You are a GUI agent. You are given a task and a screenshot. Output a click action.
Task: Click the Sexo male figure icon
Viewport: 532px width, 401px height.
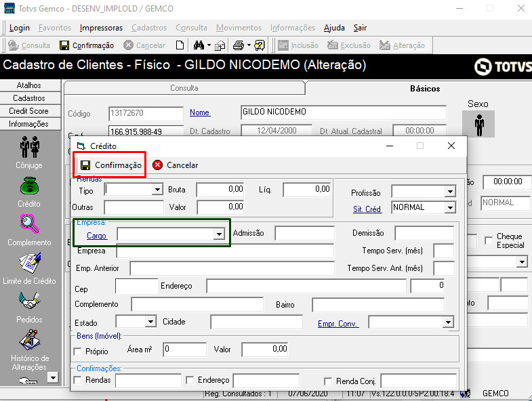point(478,124)
